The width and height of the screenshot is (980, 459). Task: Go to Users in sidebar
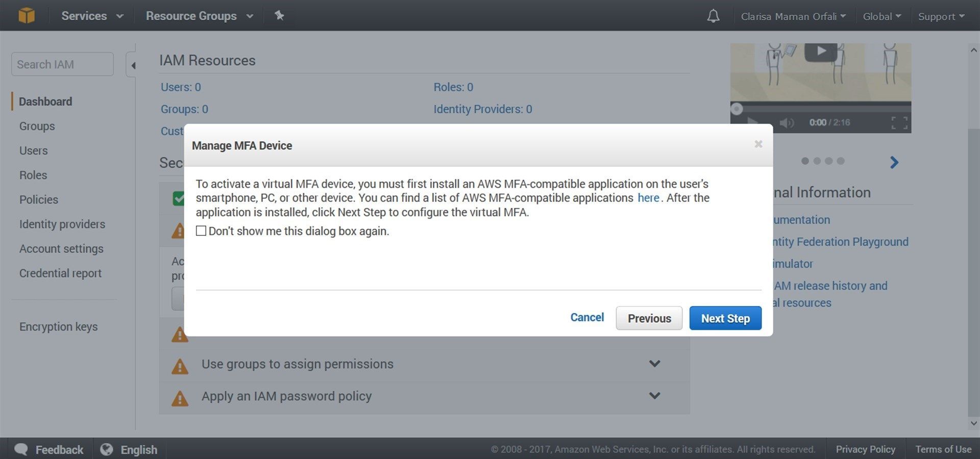(x=33, y=151)
